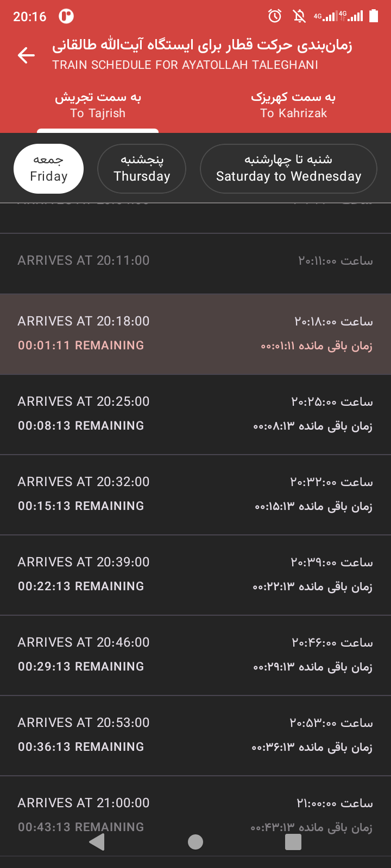Tap the back arrow in header

click(26, 55)
